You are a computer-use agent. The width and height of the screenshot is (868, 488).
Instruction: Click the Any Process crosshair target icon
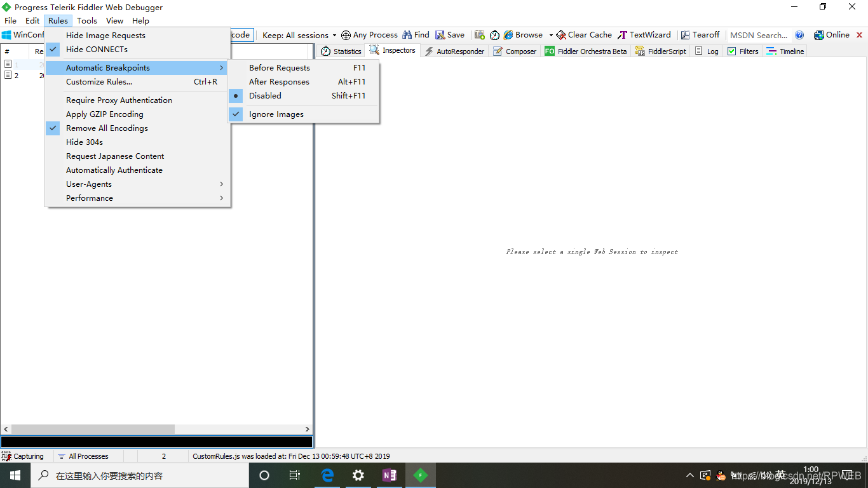point(346,35)
